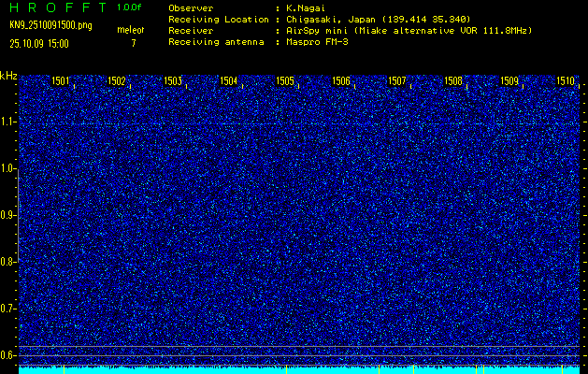The image size is (588, 374).
Task: Click the HROFFT title text
Action: click(x=57, y=7)
